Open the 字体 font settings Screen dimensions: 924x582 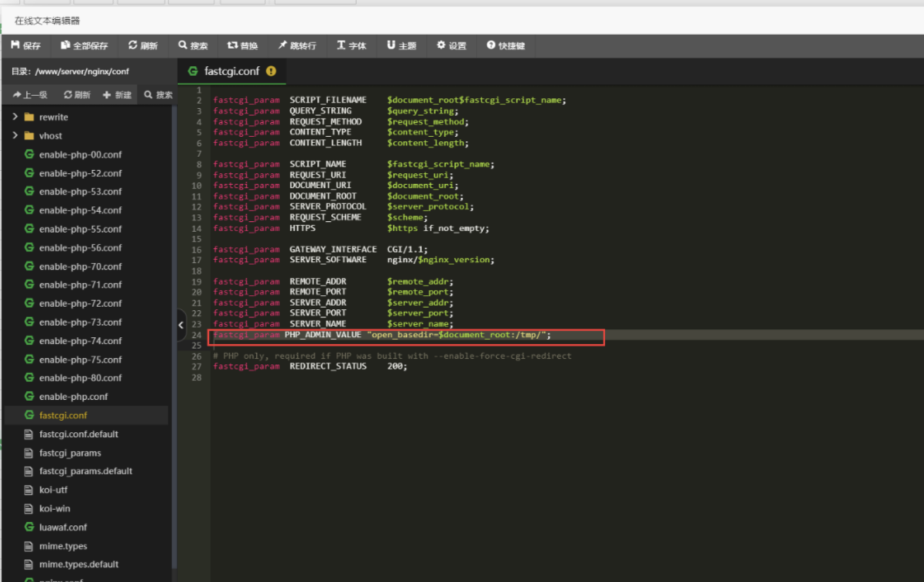coord(351,45)
